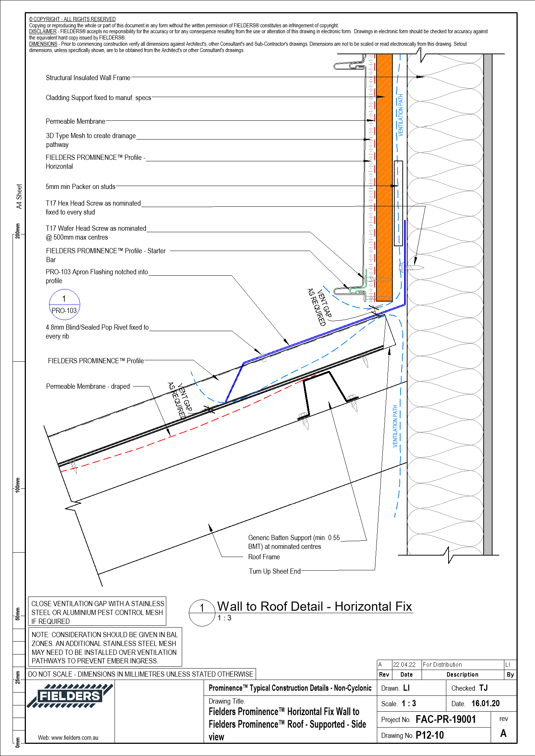535x756 pixels.
Task: Click the break line symbol at bottom of wall
Action: point(448,555)
